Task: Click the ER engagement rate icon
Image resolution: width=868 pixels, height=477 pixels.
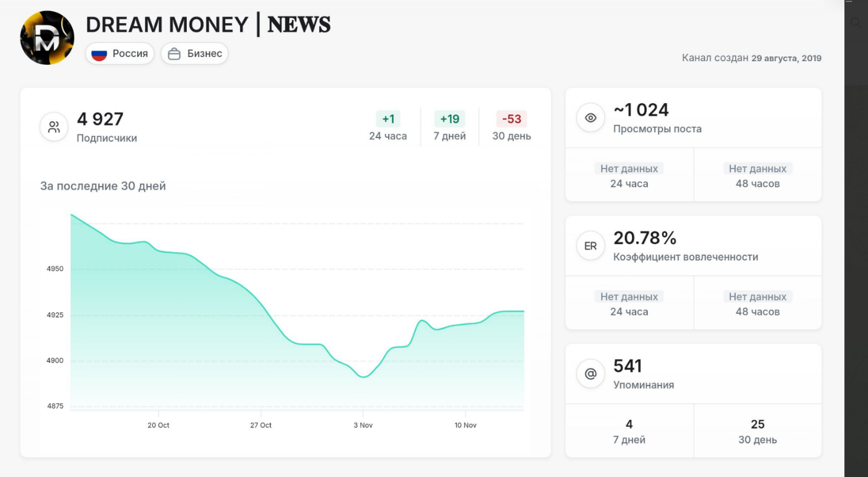Action: (x=590, y=246)
